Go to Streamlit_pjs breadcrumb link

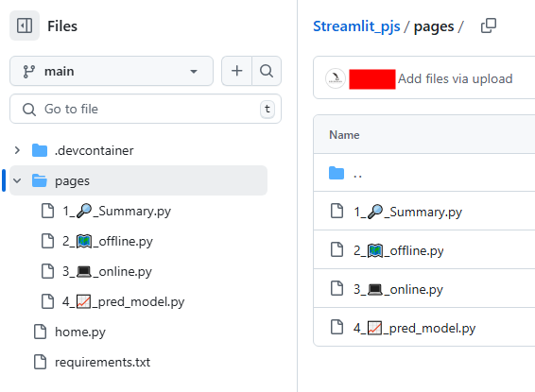tap(356, 26)
